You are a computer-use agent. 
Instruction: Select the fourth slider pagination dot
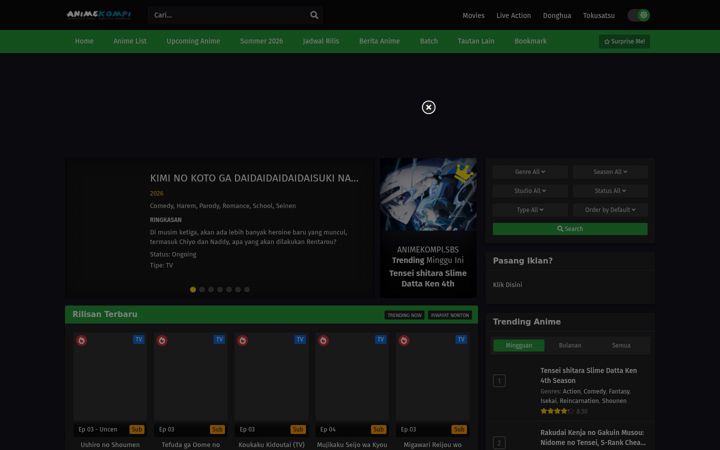click(x=220, y=289)
